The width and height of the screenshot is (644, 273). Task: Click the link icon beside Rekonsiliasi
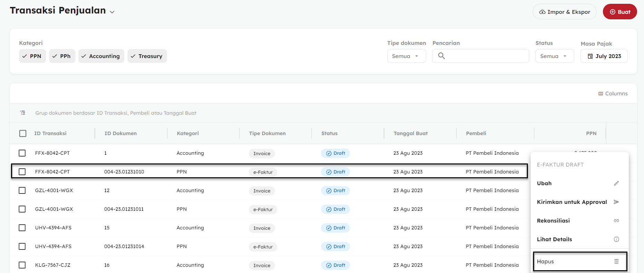point(616,221)
